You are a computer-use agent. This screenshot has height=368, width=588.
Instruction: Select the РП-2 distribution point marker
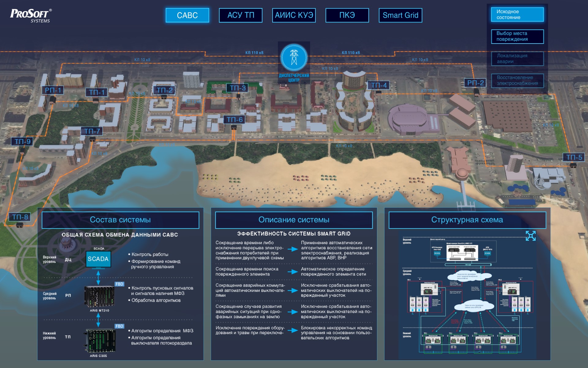[475, 83]
